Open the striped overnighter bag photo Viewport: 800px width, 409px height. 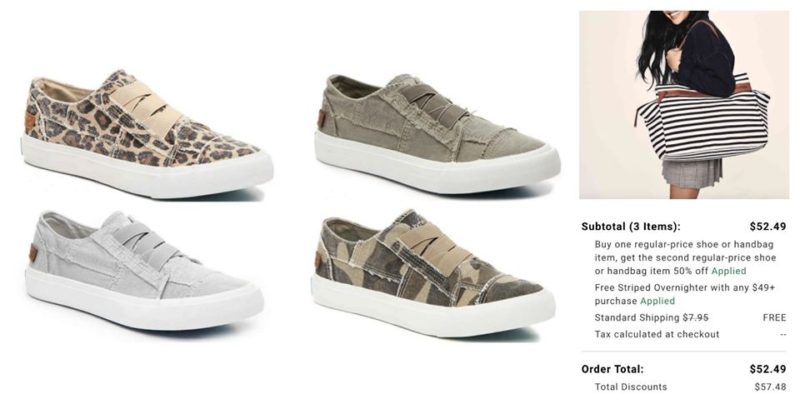pos(684,105)
